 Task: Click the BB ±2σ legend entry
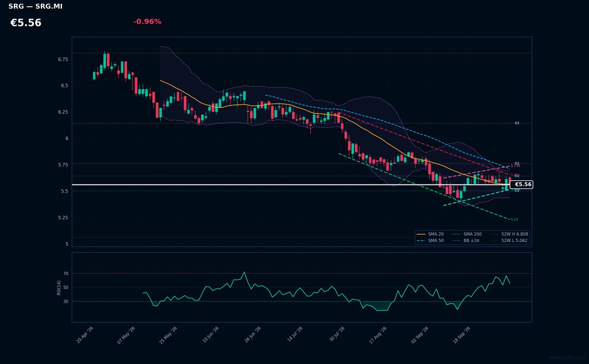click(467, 241)
